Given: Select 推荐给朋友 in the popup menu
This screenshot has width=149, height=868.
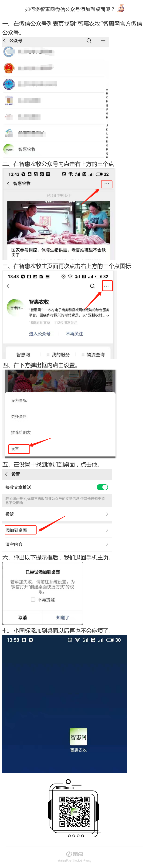Looking at the screenshot, I should [x=21, y=432].
